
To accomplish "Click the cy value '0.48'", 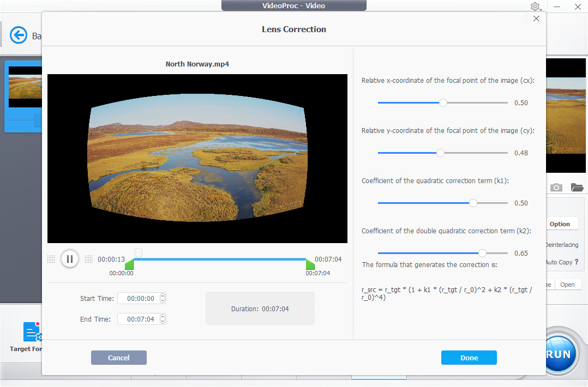I will coord(521,153).
